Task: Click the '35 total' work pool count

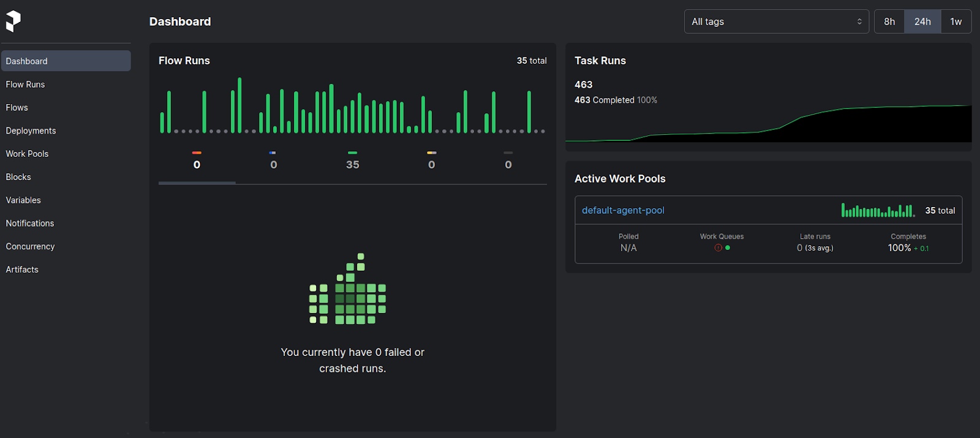Action: pos(940,211)
